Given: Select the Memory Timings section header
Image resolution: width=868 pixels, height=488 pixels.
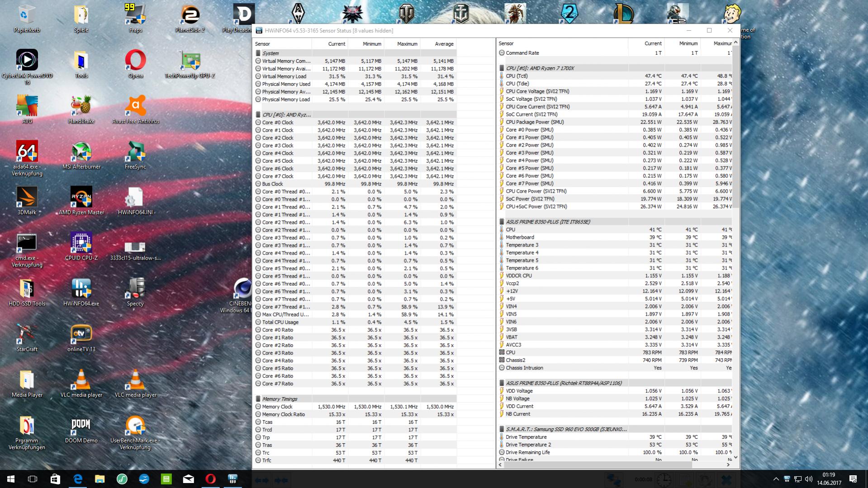Looking at the screenshot, I should coord(355,399).
